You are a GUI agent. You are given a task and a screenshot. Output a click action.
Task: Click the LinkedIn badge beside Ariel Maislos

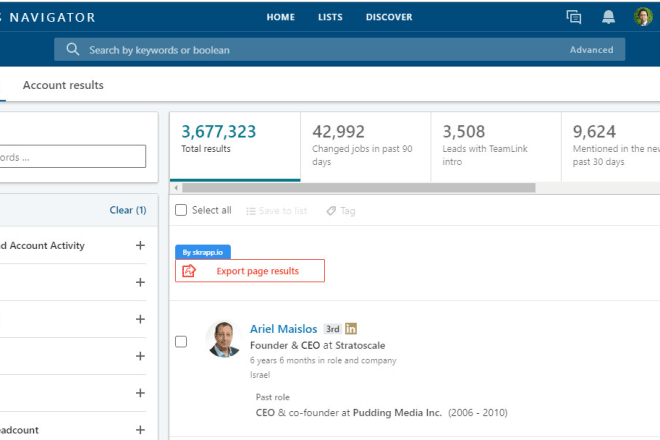(351, 328)
